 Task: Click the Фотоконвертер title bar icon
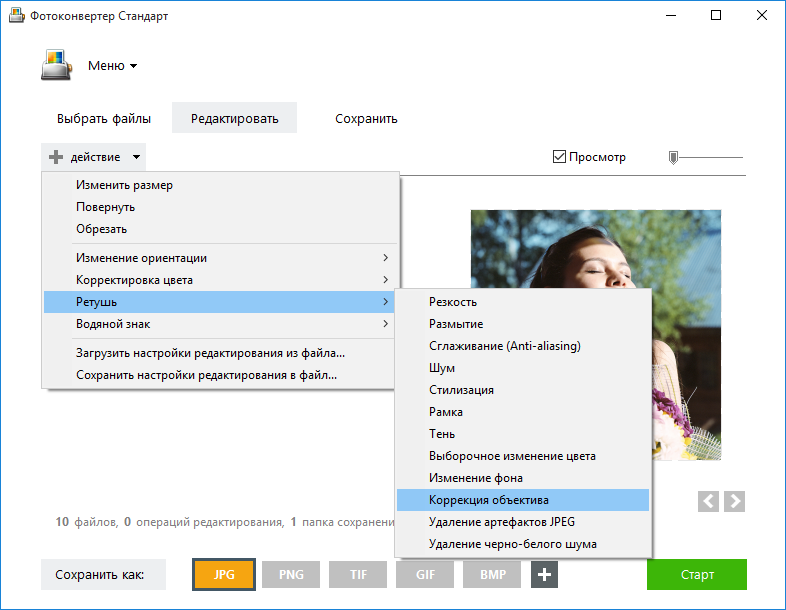coord(17,16)
